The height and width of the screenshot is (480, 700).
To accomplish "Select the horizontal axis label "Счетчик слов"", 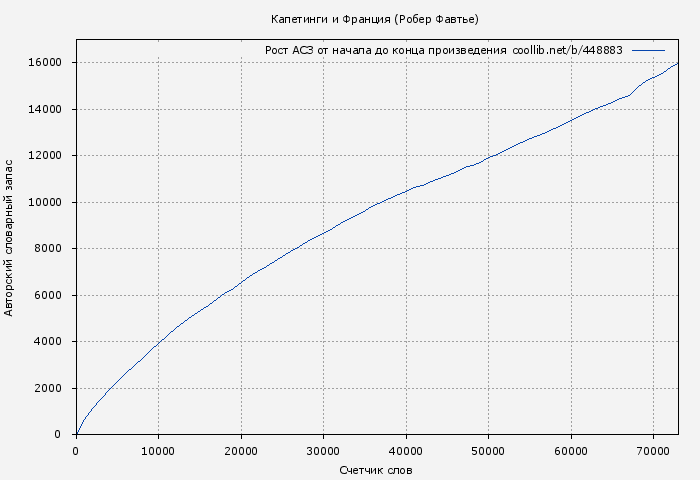I will click(x=376, y=470).
